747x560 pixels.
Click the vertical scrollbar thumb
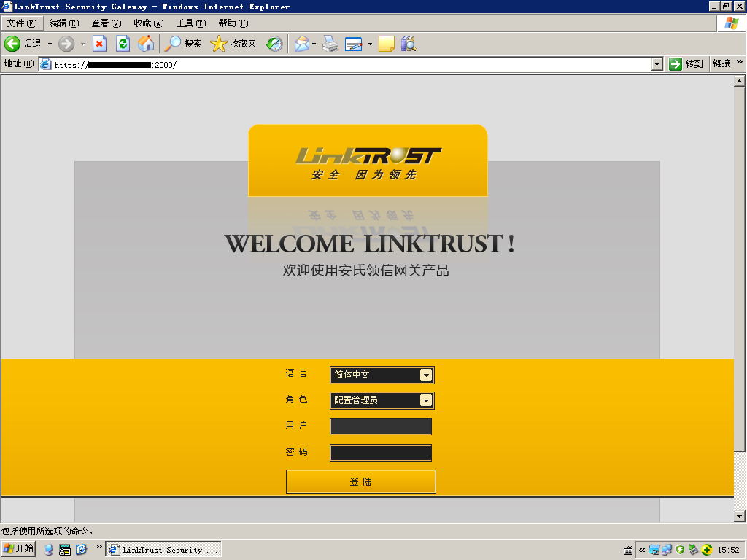pos(739,269)
